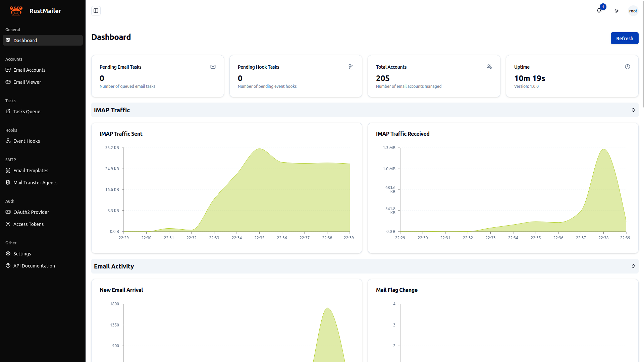The image size is (644, 362).
Task: Select Email Templates under SMTP
Action: [31, 170]
